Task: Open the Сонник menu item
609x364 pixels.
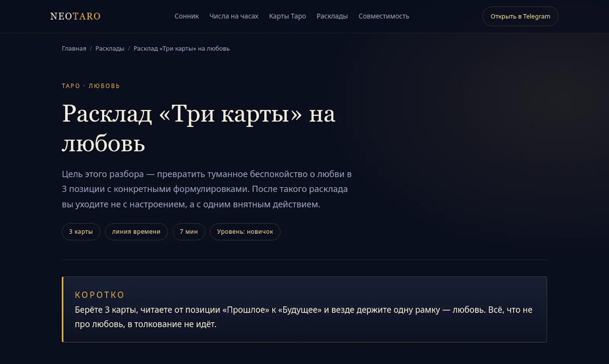Action: (x=187, y=16)
